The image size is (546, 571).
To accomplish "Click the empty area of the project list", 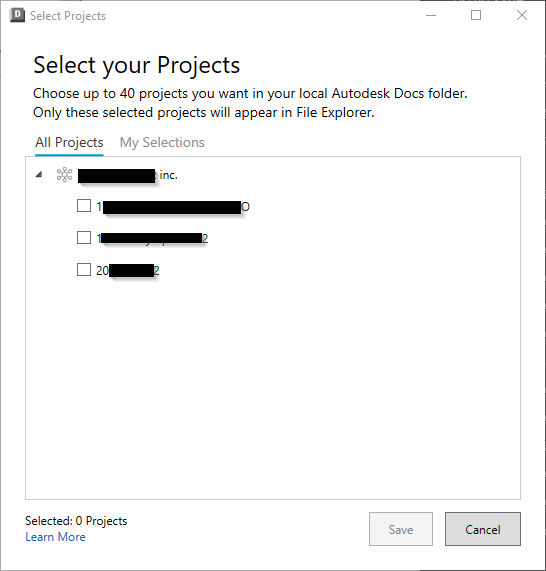I will [273, 386].
